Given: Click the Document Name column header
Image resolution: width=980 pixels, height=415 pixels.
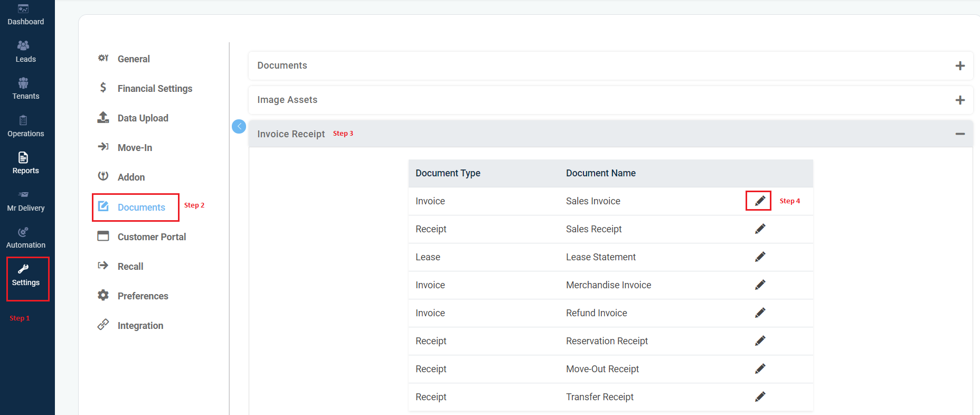Looking at the screenshot, I should 601,173.
